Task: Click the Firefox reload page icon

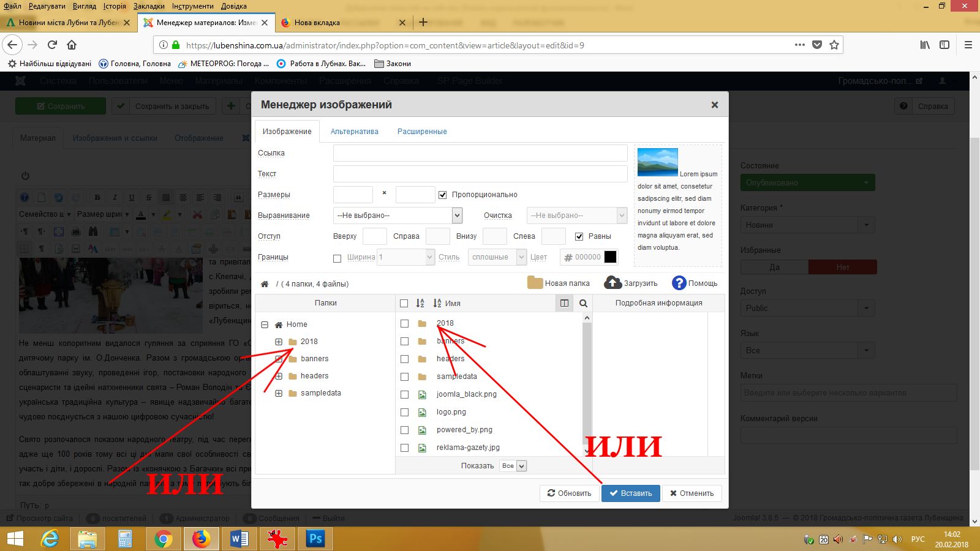Action: [x=52, y=45]
